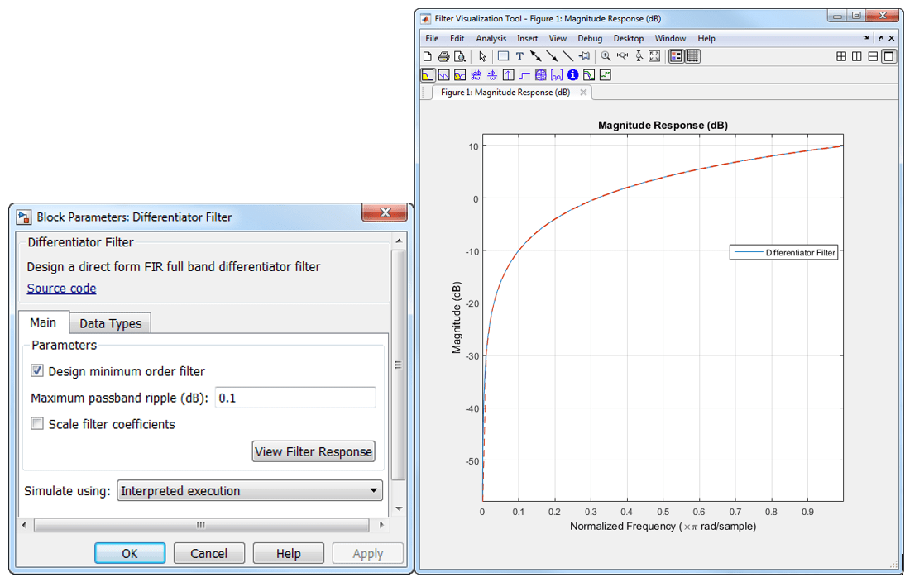
Task: Activate the Zoom In magnifier tool
Action: pos(606,56)
